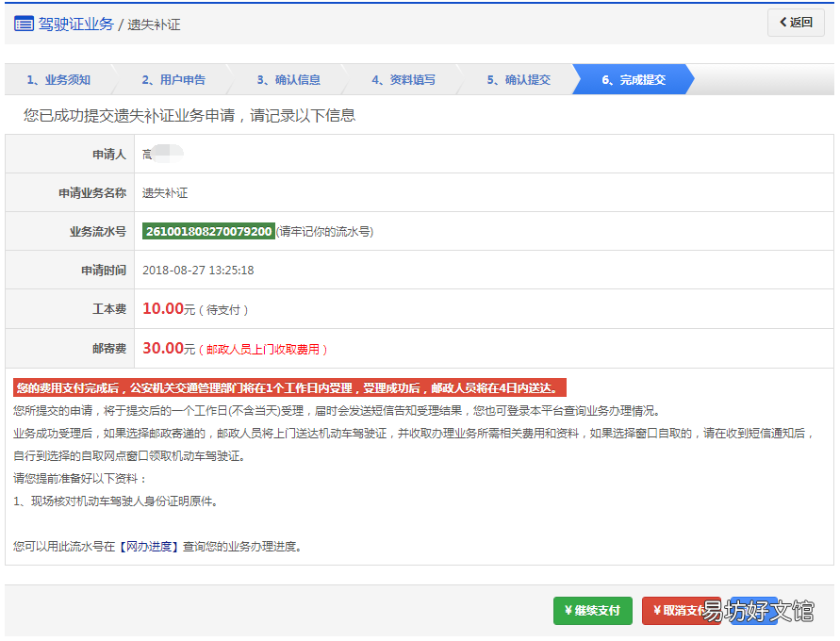Click the 请牢记你的流水号 hint text
The image size is (840, 641).
click(x=324, y=231)
